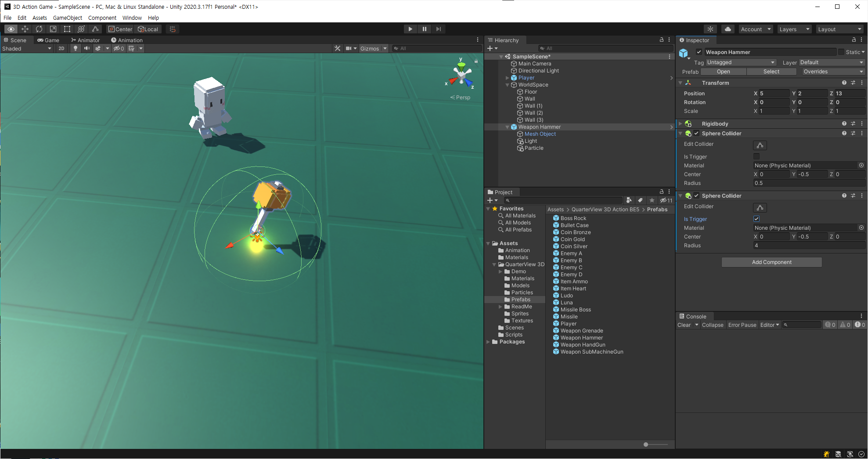Click the Console Clear button
The image size is (868, 459).
[x=684, y=325]
